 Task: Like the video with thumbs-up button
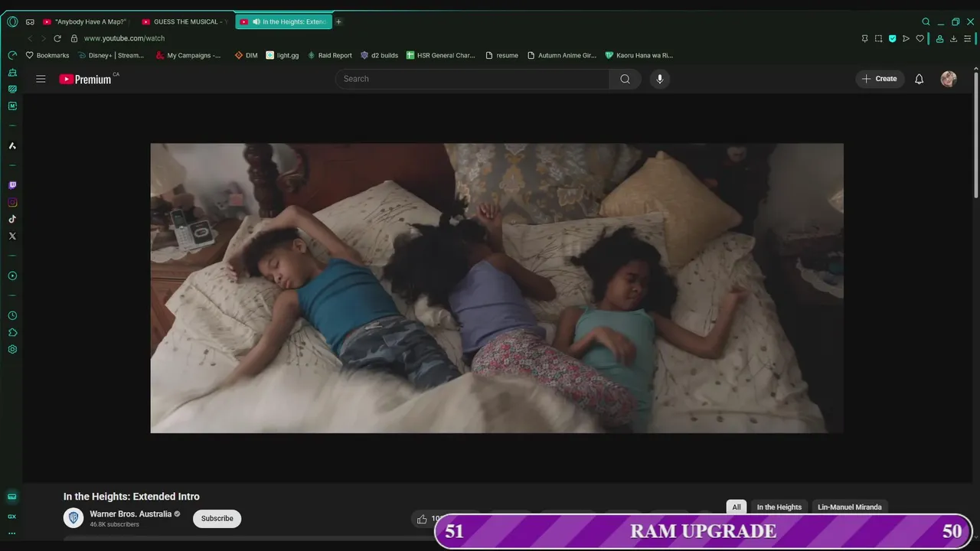tap(422, 519)
